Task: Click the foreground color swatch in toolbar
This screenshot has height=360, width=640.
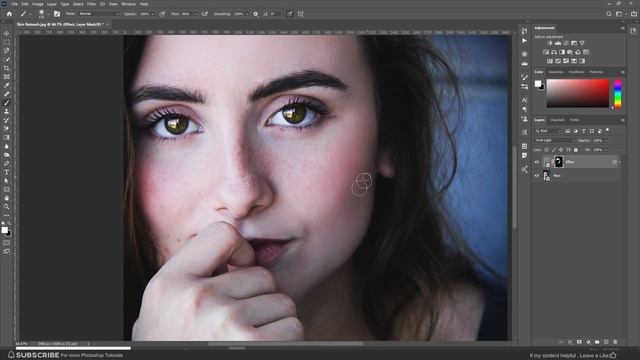Action: click(4, 230)
